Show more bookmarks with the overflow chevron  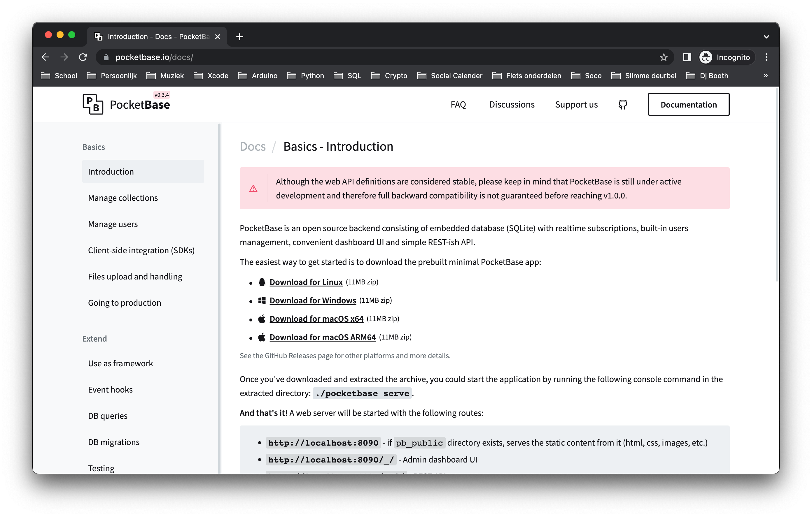765,75
